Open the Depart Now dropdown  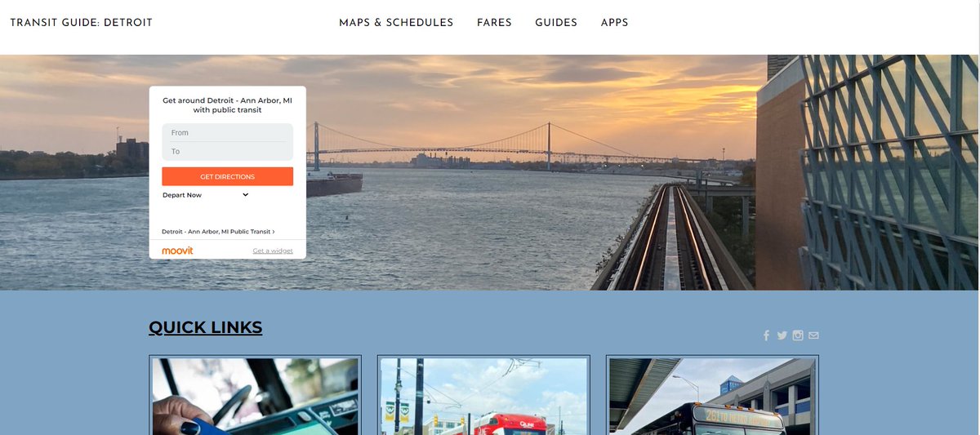[x=206, y=195]
